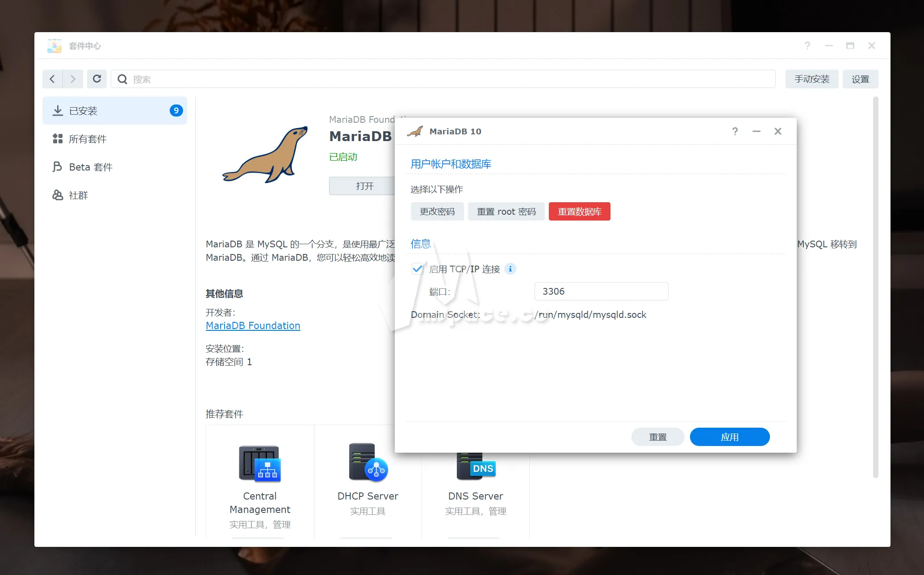Click the MariaDB seal logo
The width and height of the screenshot is (924, 575).
[266, 154]
